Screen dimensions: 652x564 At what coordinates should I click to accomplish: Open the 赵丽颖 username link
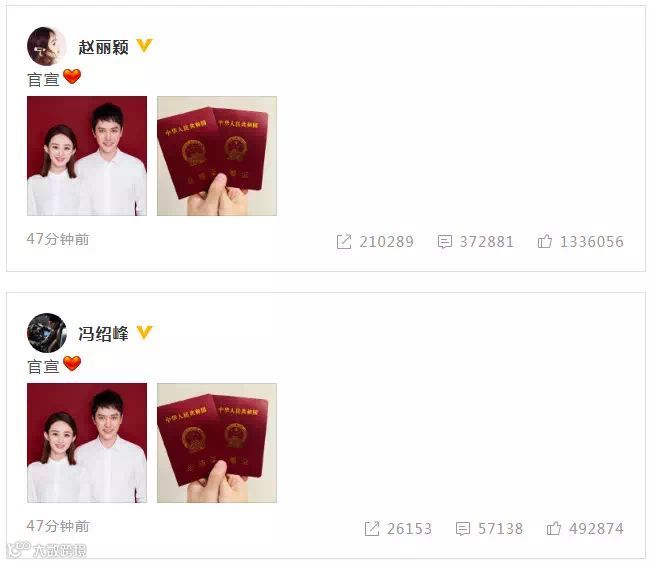coord(103,47)
